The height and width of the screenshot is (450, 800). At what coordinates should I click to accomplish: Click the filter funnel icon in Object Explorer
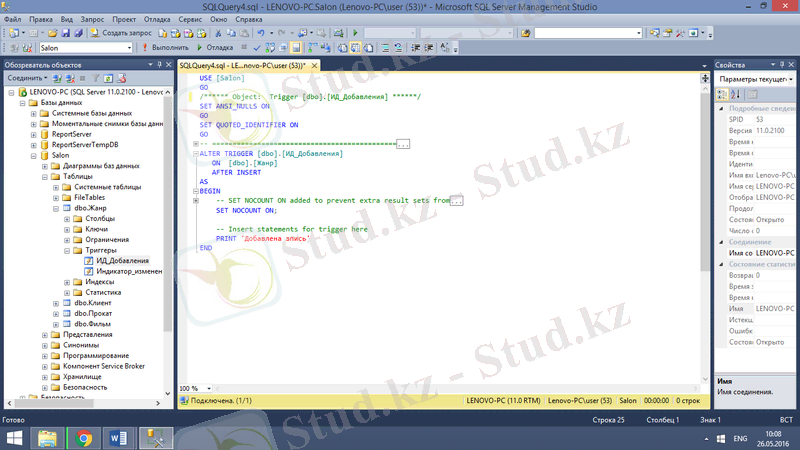[95, 79]
